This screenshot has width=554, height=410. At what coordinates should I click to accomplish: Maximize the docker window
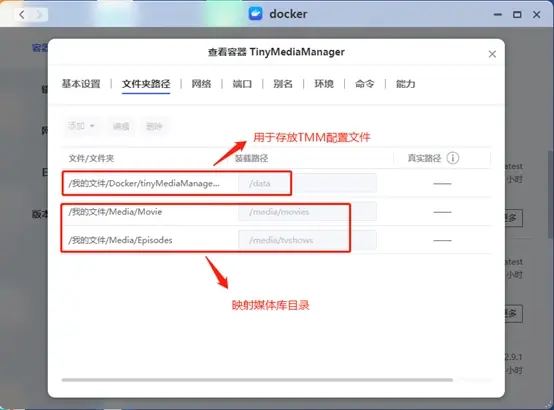click(517, 14)
